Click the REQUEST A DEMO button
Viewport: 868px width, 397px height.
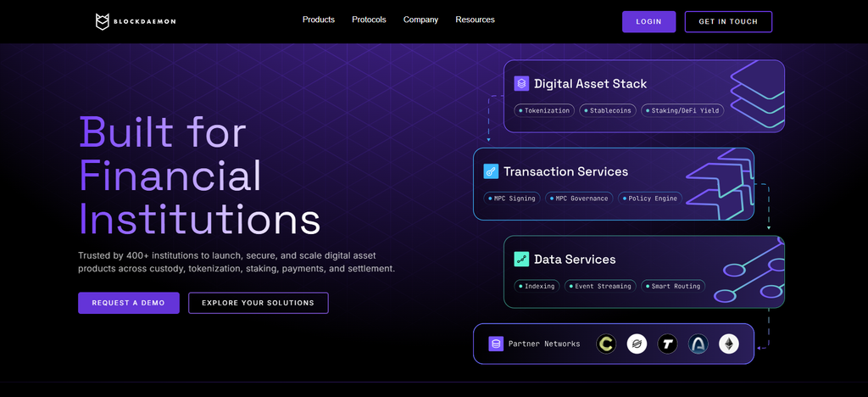pyautogui.click(x=129, y=303)
